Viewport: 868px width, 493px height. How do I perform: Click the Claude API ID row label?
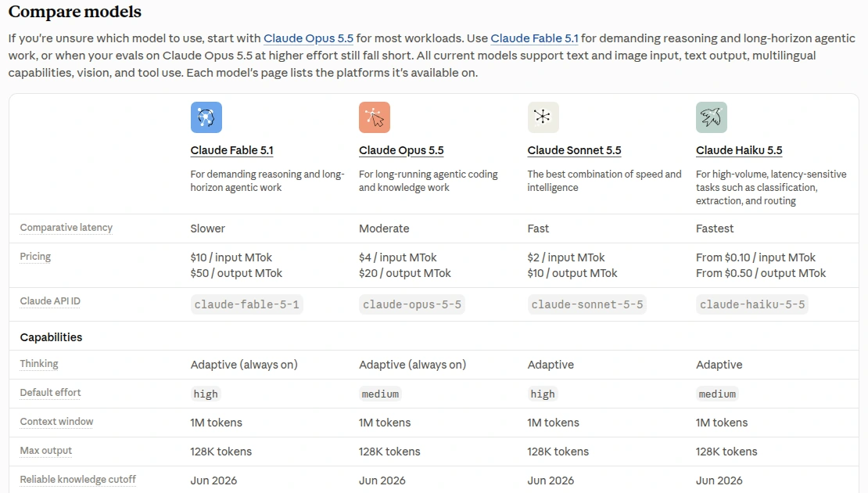[x=50, y=300]
